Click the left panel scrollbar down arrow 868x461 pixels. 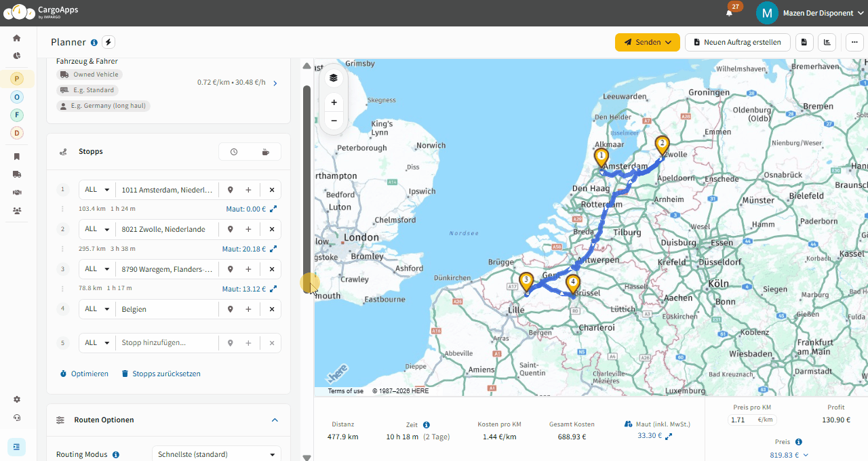click(x=307, y=458)
